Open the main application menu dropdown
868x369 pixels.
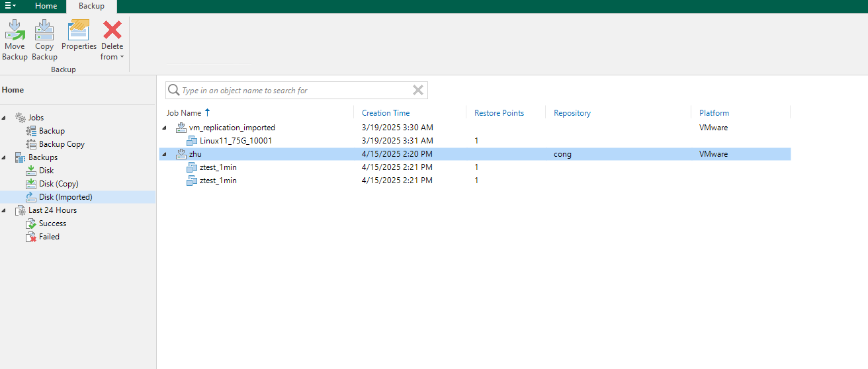tap(11, 6)
